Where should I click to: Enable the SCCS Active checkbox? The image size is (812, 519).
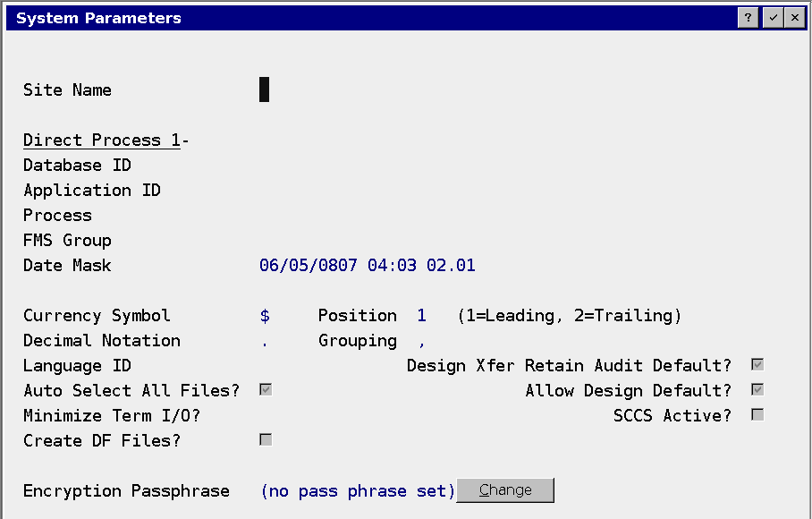[757, 415]
